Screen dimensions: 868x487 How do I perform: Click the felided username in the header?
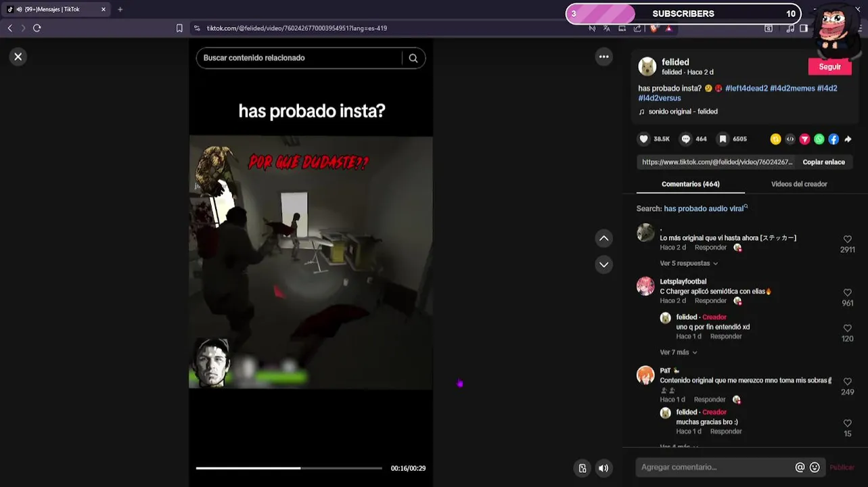click(x=675, y=62)
